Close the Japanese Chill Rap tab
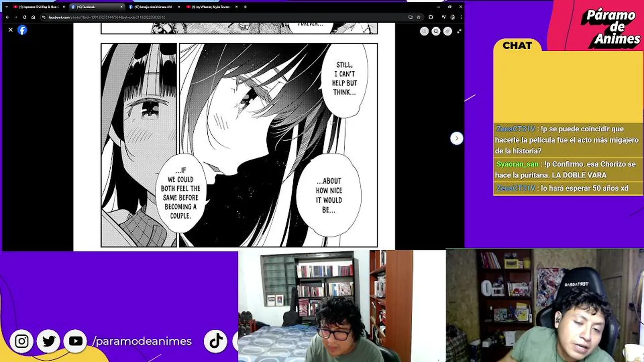This screenshot has width=644, height=362. (x=64, y=7)
